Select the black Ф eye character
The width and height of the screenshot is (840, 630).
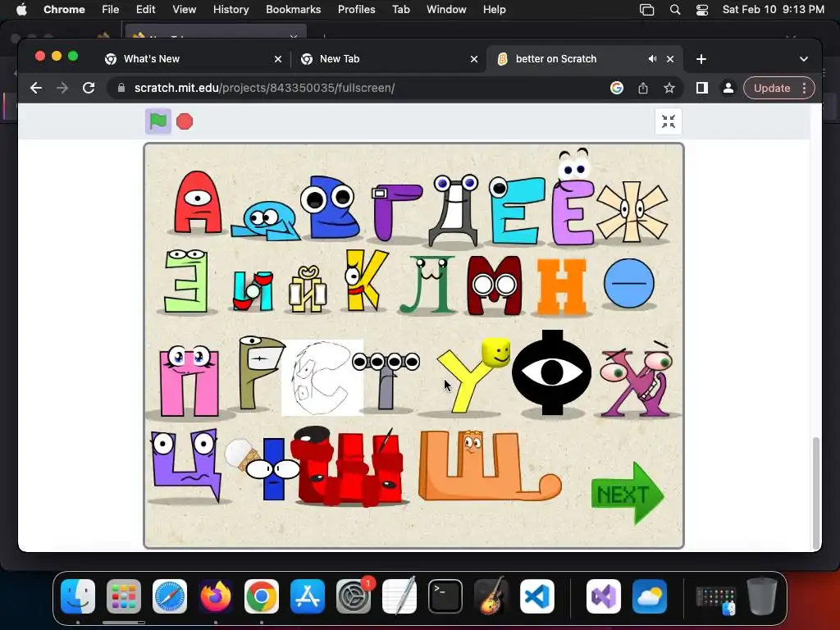pos(552,373)
